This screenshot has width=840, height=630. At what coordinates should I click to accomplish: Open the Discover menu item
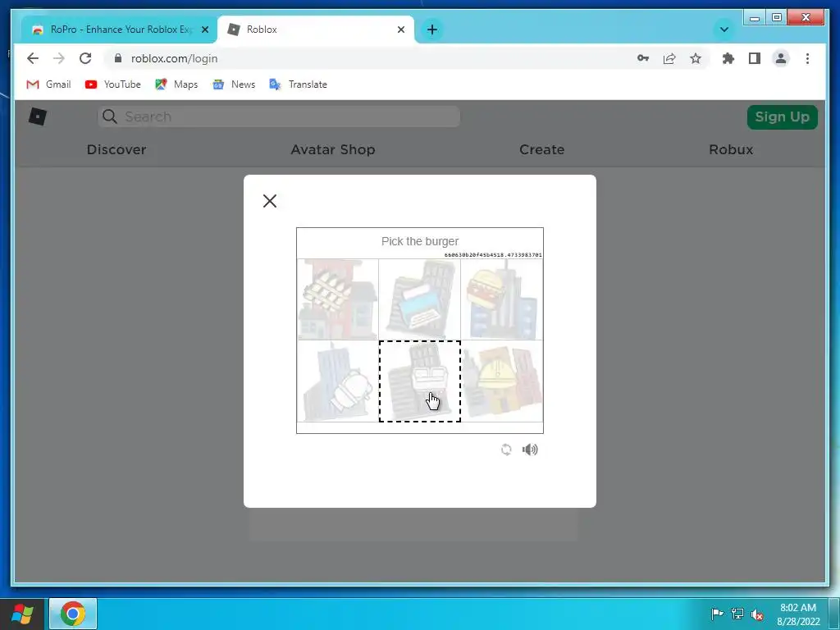click(x=116, y=149)
